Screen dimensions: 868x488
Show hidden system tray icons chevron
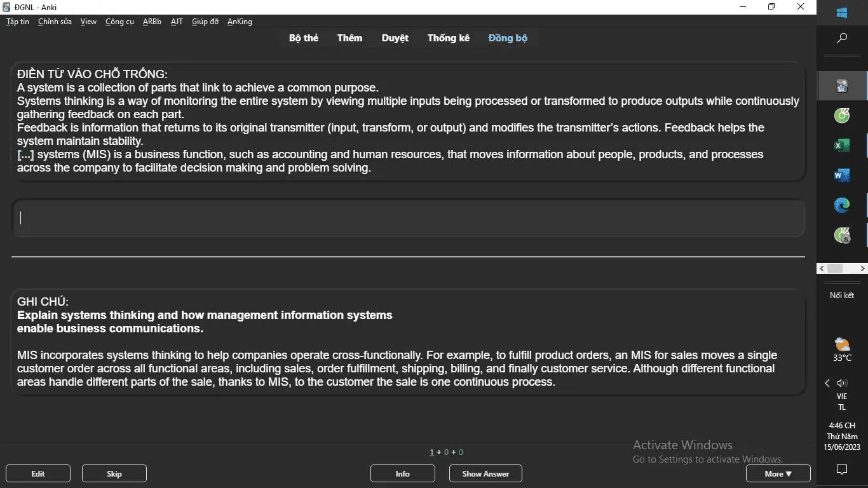click(827, 383)
